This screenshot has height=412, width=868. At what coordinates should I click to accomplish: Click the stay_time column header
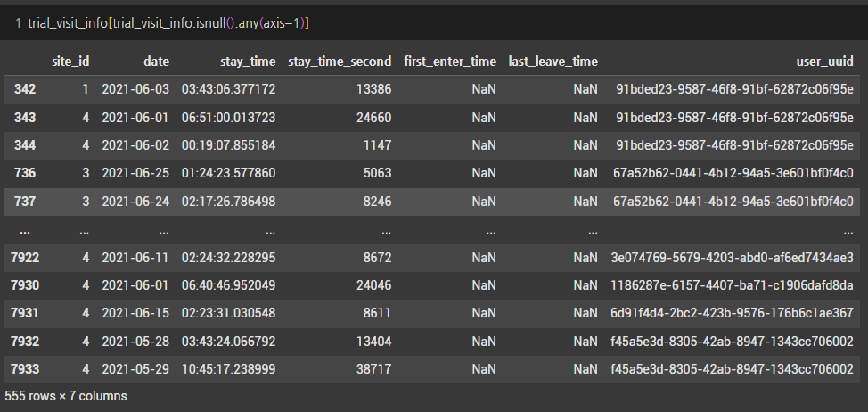pos(248,62)
